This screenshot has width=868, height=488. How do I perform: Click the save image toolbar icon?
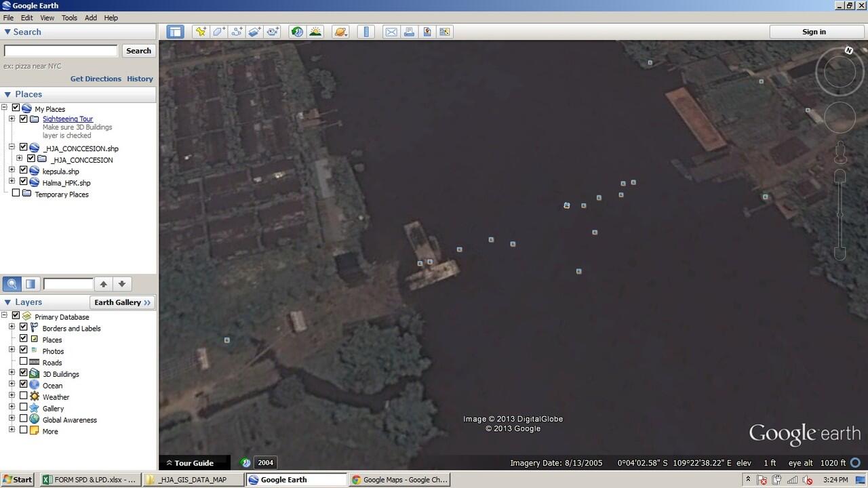point(445,32)
